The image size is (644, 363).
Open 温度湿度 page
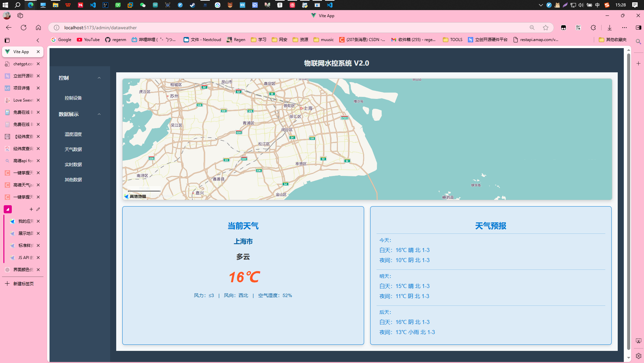73,134
